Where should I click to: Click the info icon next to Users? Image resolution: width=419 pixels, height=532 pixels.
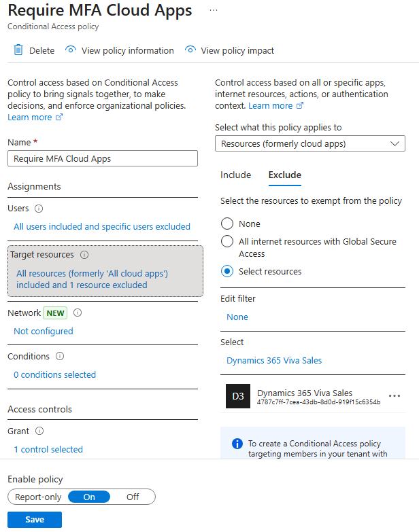(x=39, y=209)
